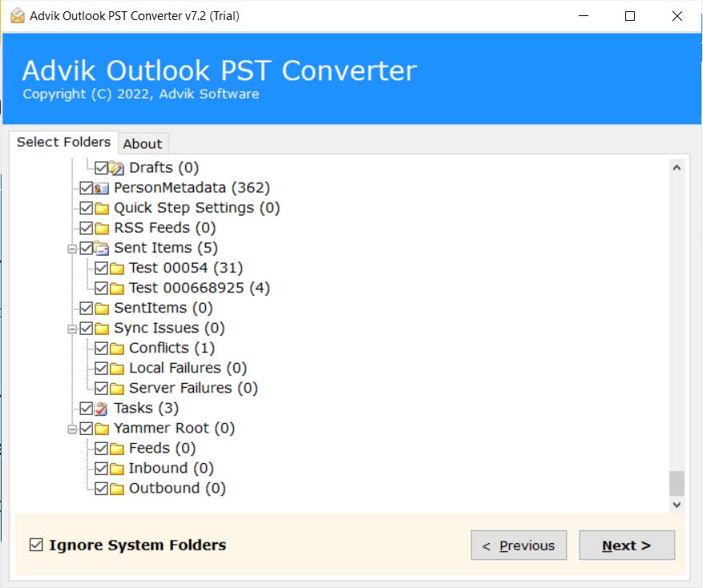Viewport: 703px width, 588px height.
Task: Uncheck the Drafts folder checkbox
Action: point(101,168)
